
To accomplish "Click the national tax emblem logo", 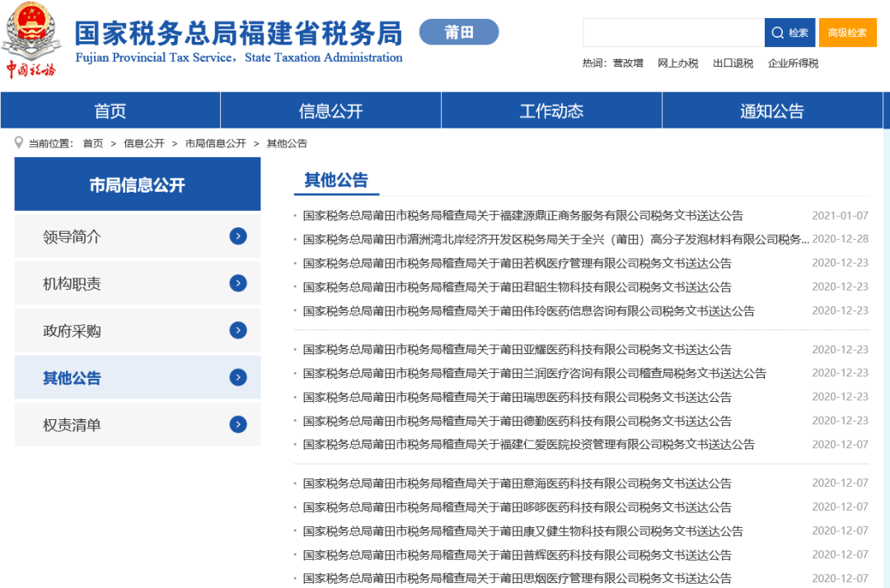I will pyautogui.click(x=31, y=40).
